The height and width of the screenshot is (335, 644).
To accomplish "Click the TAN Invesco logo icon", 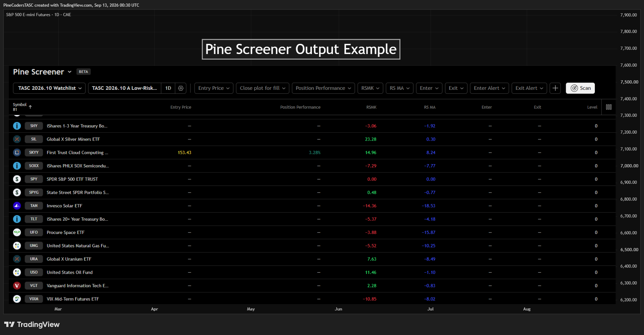I will pyautogui.click(x=17, y=206).
